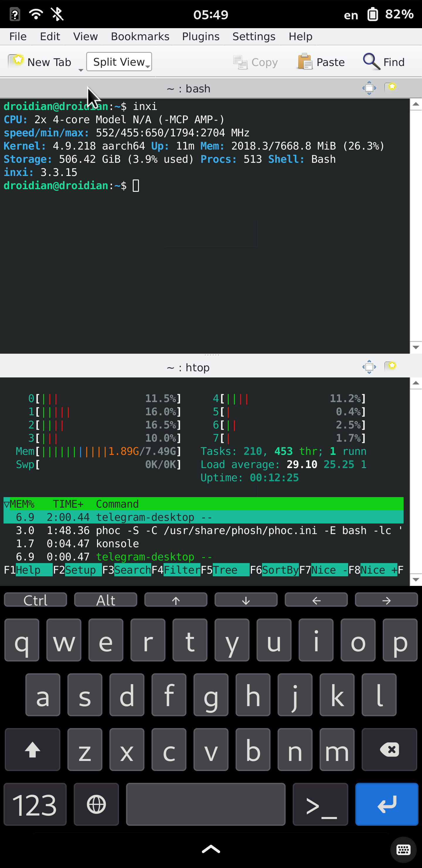Click the Paste clipboard icon in toolbar

304,62
